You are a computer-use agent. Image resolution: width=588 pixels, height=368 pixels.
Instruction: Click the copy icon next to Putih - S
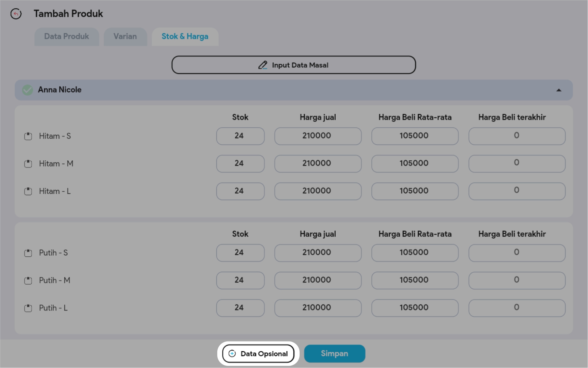click(28, 253)
